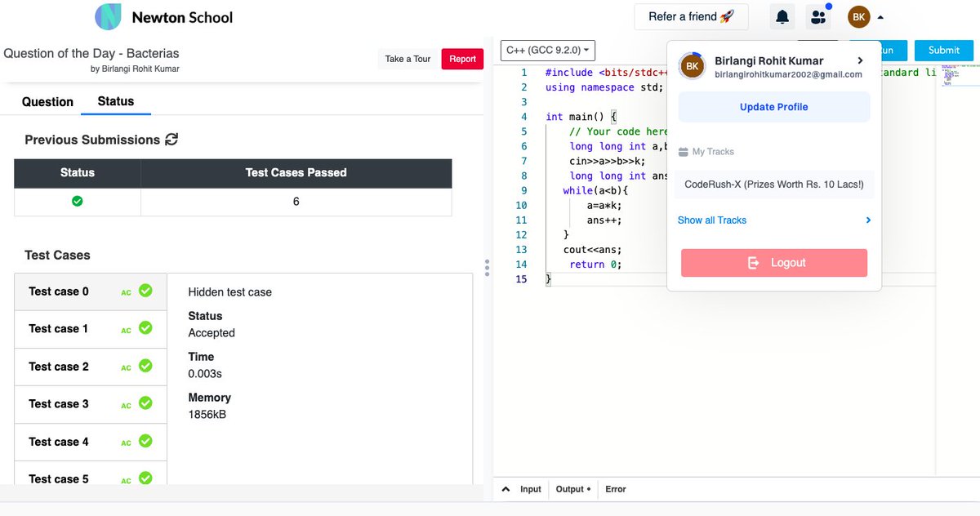Refresh previous submissions icon
The height and width of the screenshot is (516, 980).
coord(171,140)
